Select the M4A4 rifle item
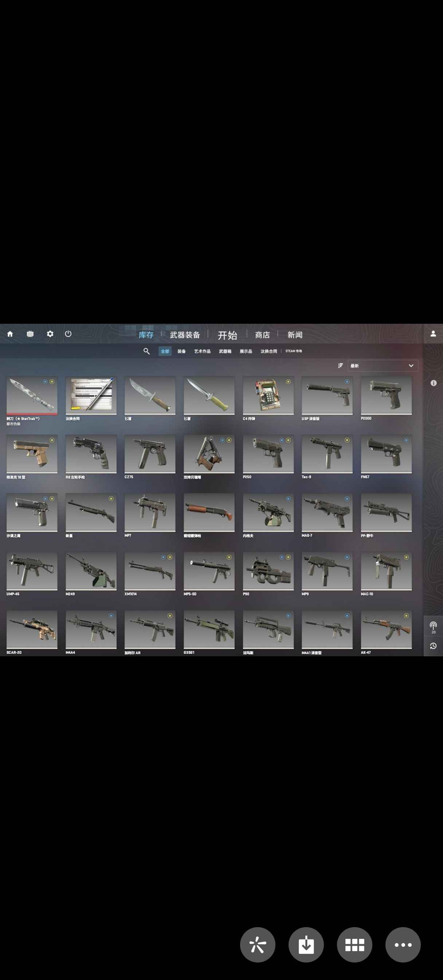This screenshot has width=443, height=980. coord(91,633)
